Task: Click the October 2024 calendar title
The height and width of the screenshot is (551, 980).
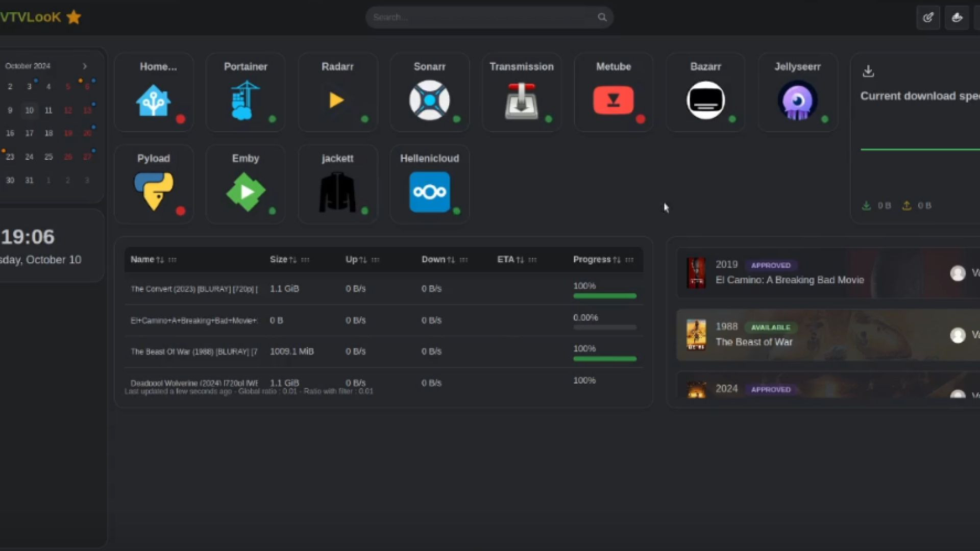Action: coord(28,66)
